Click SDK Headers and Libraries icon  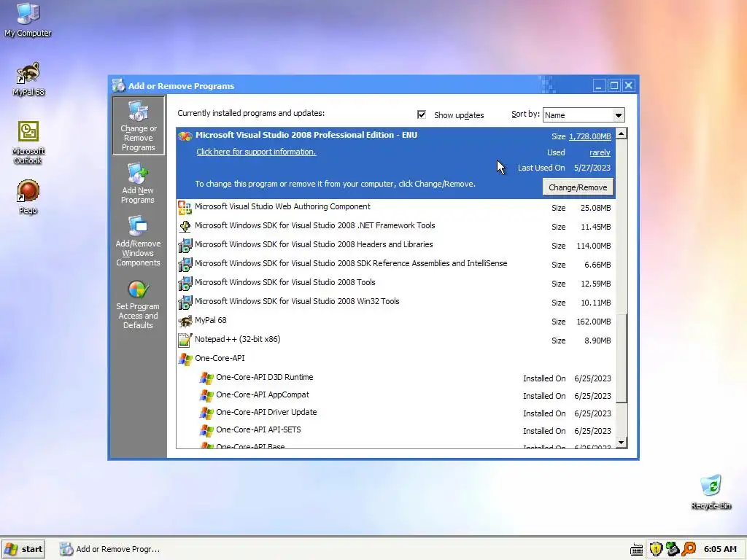pyautogui.click(x=185, y=245)
